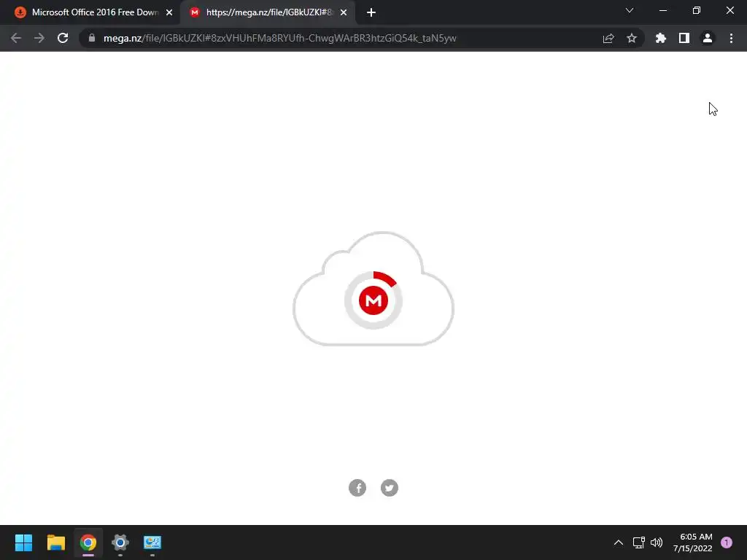Click the mega.nz address bar URL
747x560 pixels.
pos(279,38)
